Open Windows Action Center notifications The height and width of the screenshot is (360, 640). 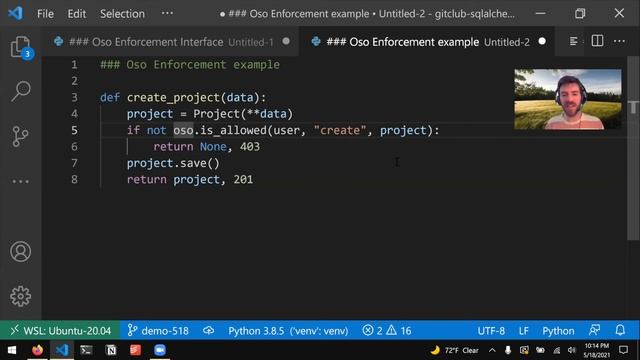[x=623, y=350]
